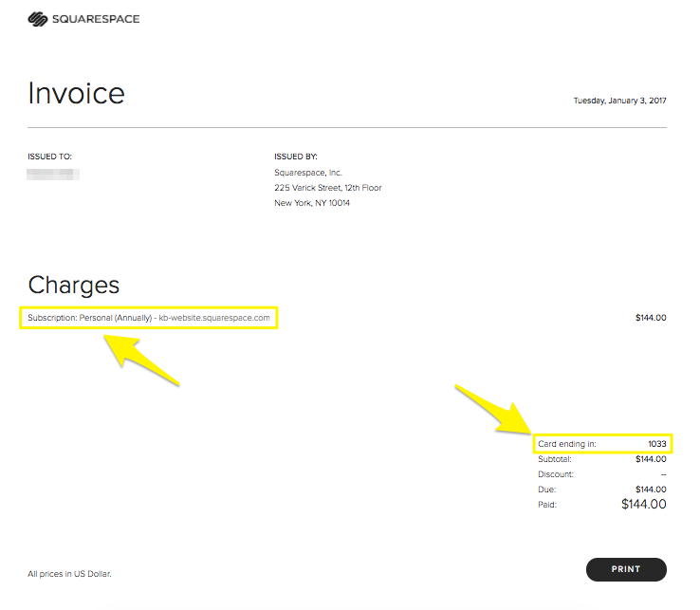The width and height of the screenshot is (700, 610).
Task: Click the ISSUED BY label
Action: [296, 157]
